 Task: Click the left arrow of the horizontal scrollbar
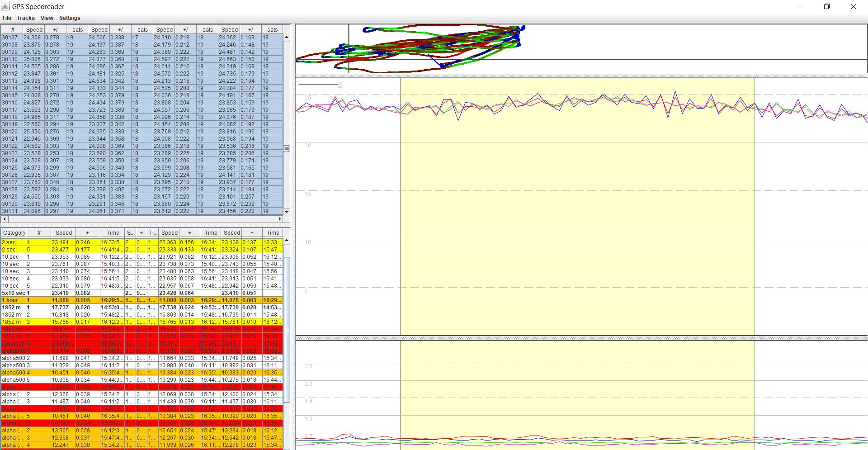coord(5,219)
